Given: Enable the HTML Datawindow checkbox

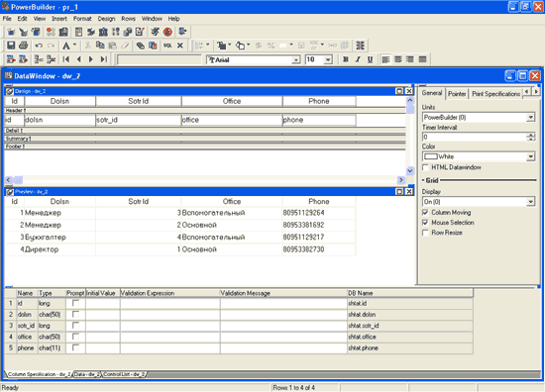Looking at the screenshot, I should (x=425, y=167).
